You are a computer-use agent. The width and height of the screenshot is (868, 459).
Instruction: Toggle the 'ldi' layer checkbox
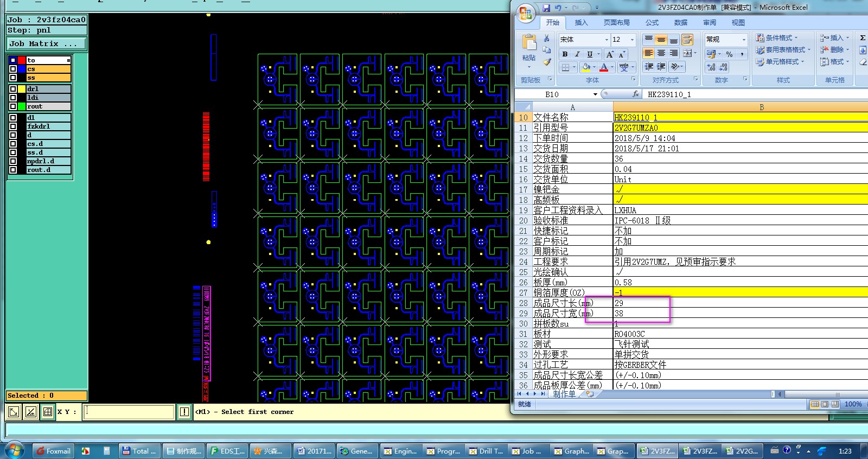[13, 98]
